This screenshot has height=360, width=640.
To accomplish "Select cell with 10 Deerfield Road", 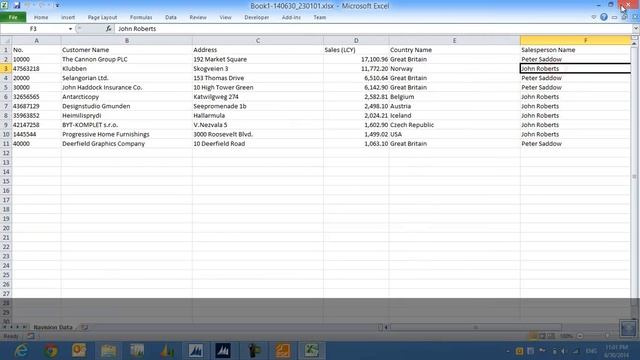I will pyautogui.click(x=258, y=144).
